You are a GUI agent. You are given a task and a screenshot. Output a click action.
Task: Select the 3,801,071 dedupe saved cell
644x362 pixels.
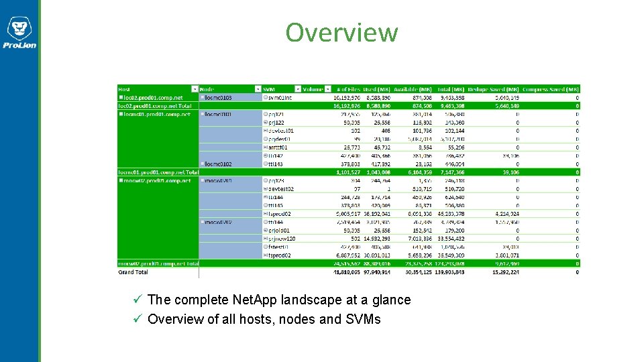507,255
